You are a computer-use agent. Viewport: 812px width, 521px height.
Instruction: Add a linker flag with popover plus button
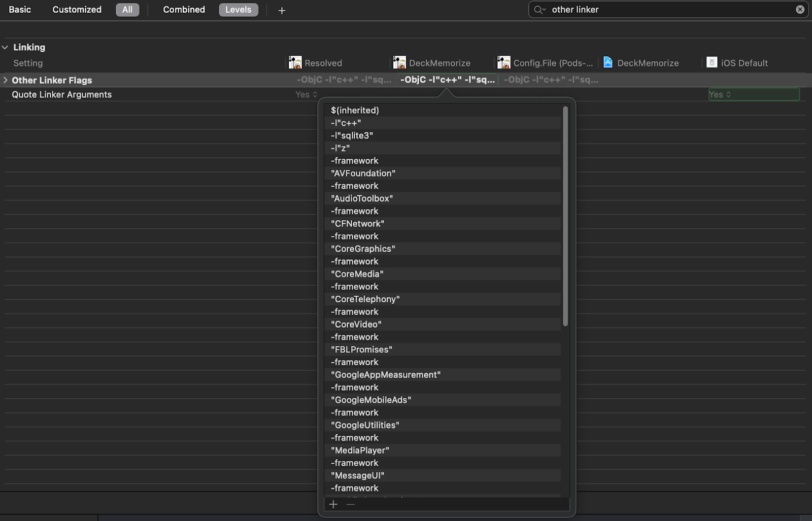click(333, 504)
